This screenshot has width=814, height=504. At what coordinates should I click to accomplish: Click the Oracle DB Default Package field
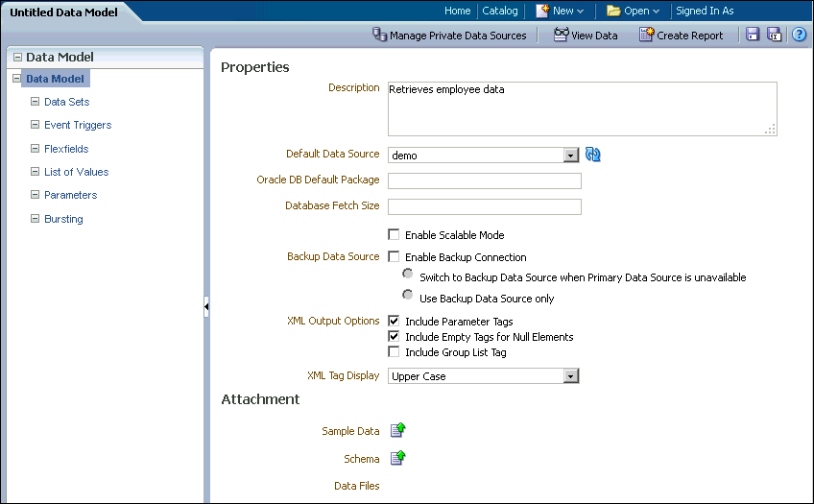coord(485,180)
